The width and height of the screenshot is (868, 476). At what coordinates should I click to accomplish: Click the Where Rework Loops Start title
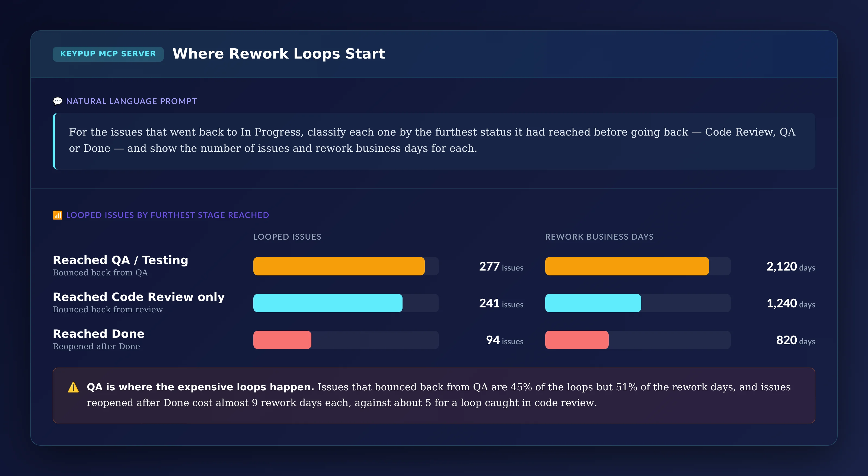[279, 54]
